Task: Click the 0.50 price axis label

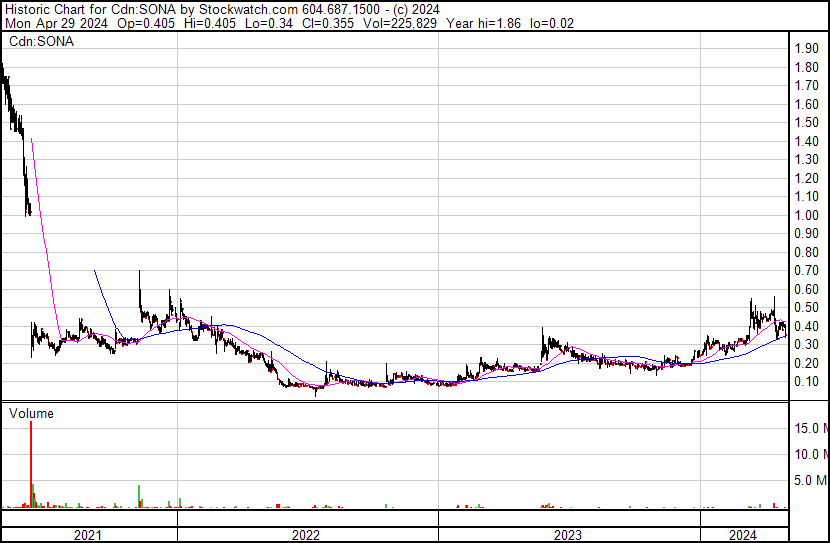Action: pos(808,307)
